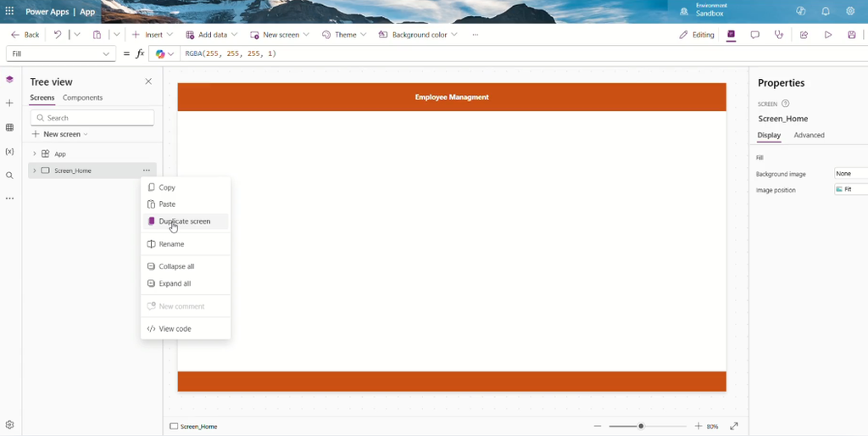Image resolution: width=868 pixels, height=436 pixels.
Task: Switch to the Components tab
Action: [x=82, y=98]
